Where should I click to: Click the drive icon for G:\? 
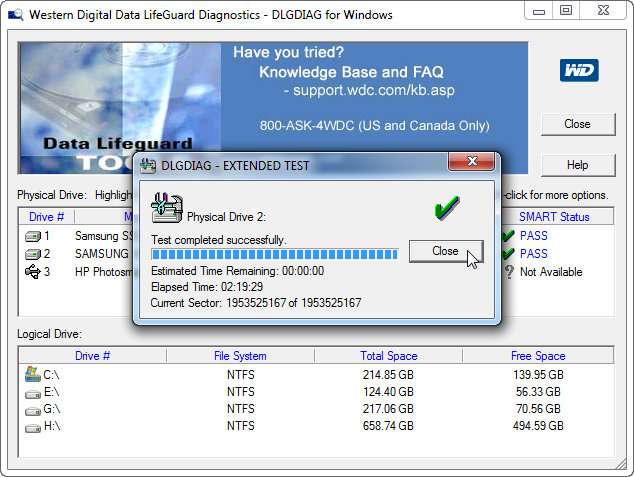click(33, 411)
